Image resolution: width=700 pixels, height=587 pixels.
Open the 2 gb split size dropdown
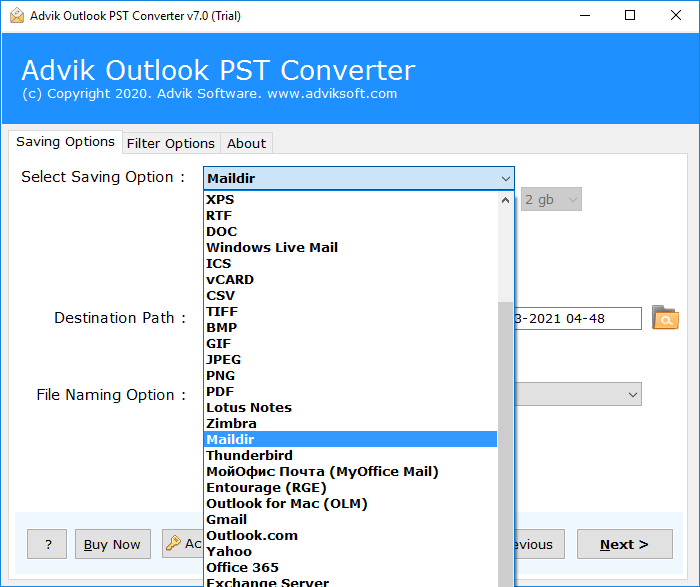coord(551,199)
